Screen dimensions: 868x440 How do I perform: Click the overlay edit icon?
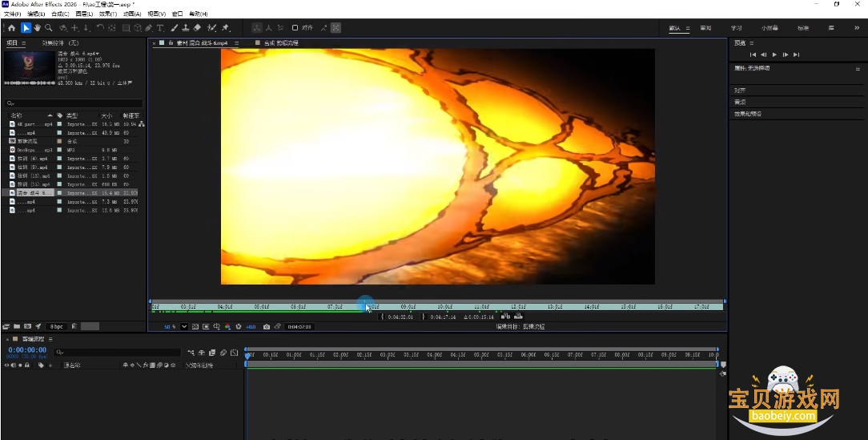coord(519,316)
